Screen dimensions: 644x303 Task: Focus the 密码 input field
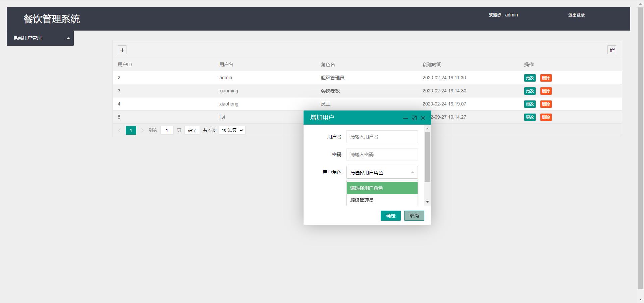coord(382,155)
